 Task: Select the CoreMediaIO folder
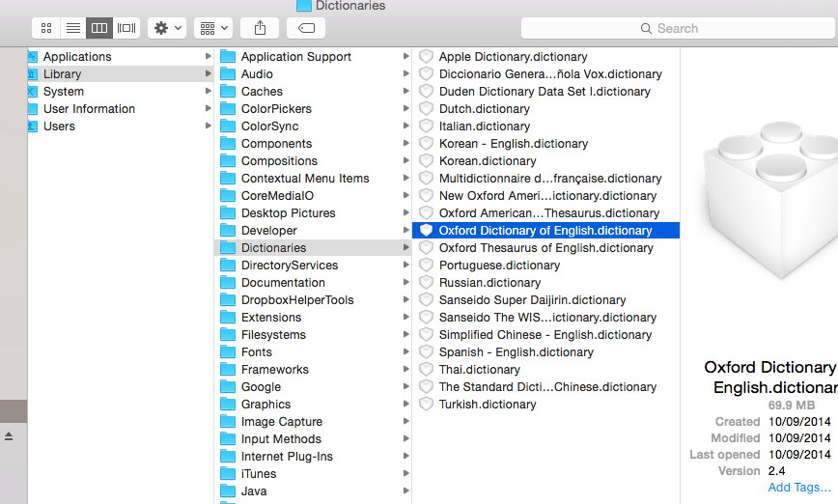[x=313, y=196]
